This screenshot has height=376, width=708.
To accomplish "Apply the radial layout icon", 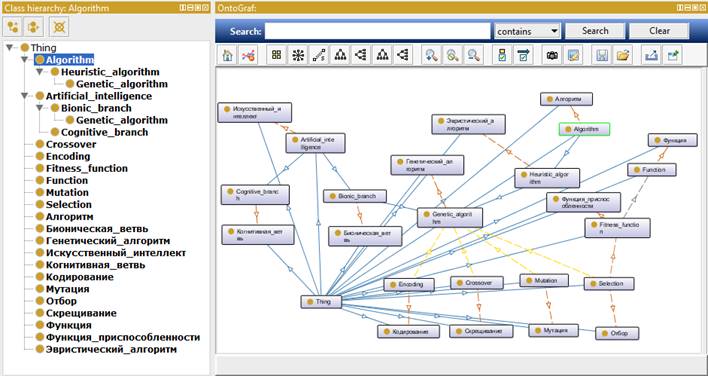I will 298,55.
